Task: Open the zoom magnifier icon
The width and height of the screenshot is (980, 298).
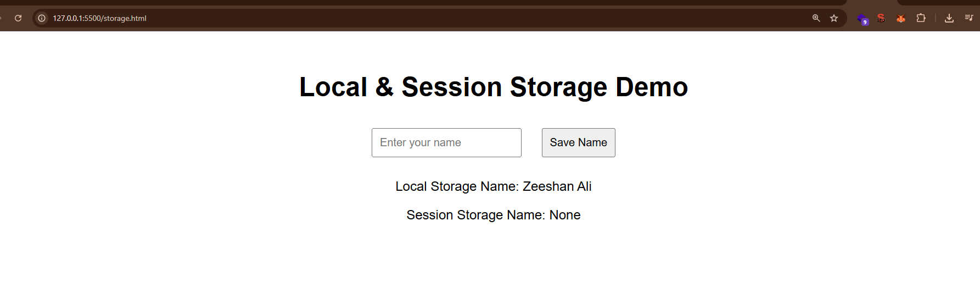Action: (816, 18)
